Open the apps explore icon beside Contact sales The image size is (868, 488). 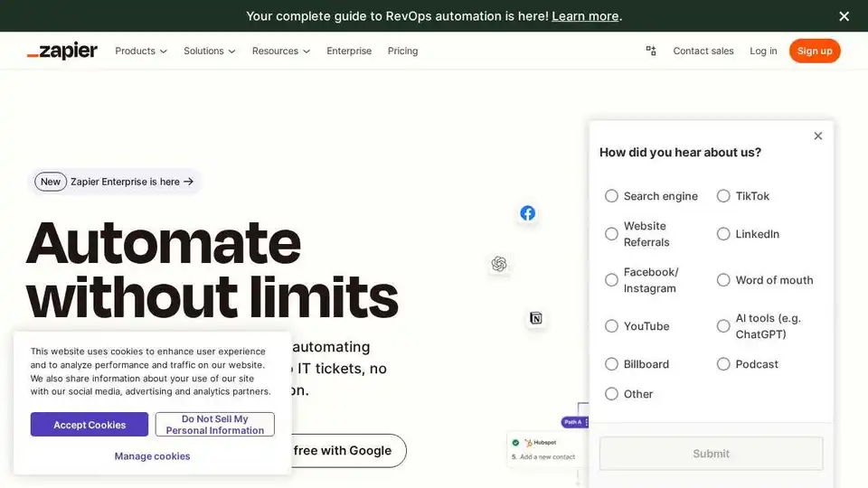click(x=651, y=51)
